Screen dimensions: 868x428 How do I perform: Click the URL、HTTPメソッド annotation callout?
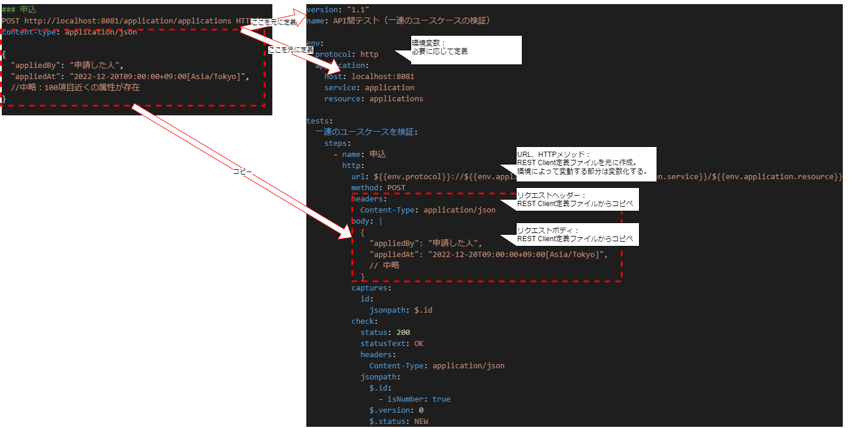click(x=586, y=165)
